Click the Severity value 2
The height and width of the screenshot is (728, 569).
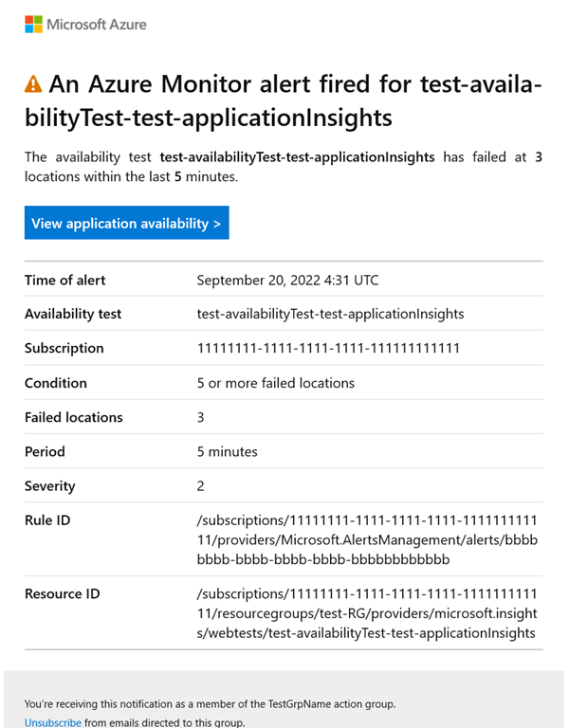(x=200, y=486)
